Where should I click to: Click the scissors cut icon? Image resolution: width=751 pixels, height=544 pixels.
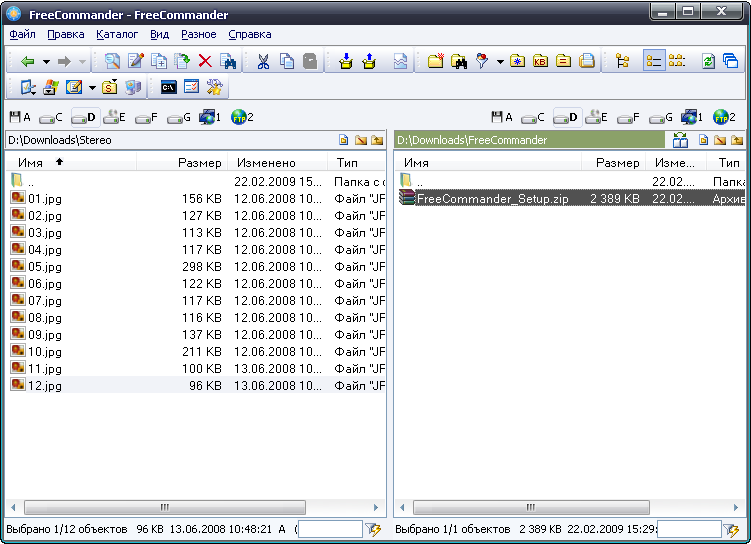263,61
